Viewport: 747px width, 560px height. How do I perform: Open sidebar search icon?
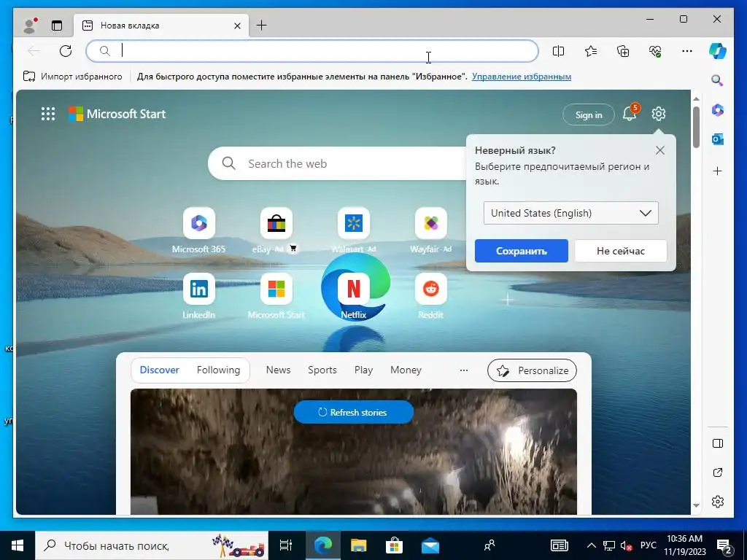pos(718,80)
